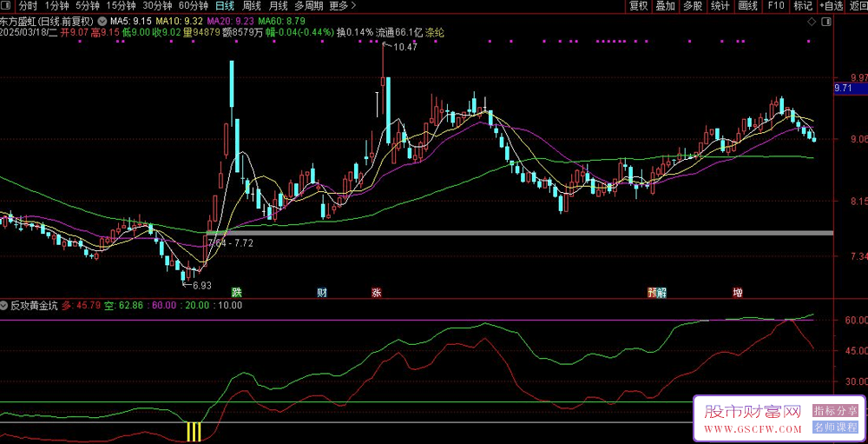Click the 流通66.1亿 value

399,32
